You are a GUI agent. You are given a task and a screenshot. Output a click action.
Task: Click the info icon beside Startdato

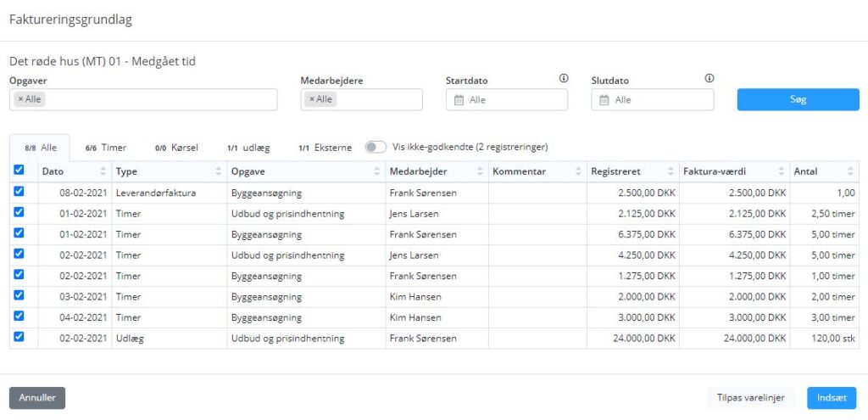click(x=564, y=78)
